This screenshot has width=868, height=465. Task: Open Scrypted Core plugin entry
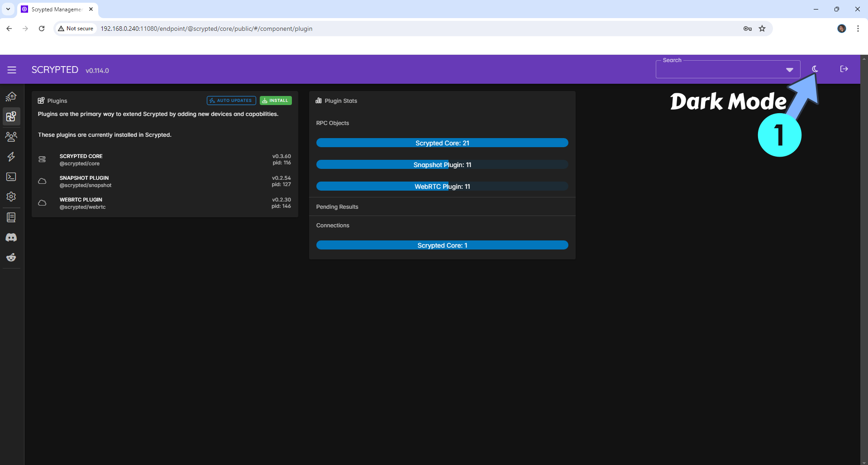coord(165,159)
